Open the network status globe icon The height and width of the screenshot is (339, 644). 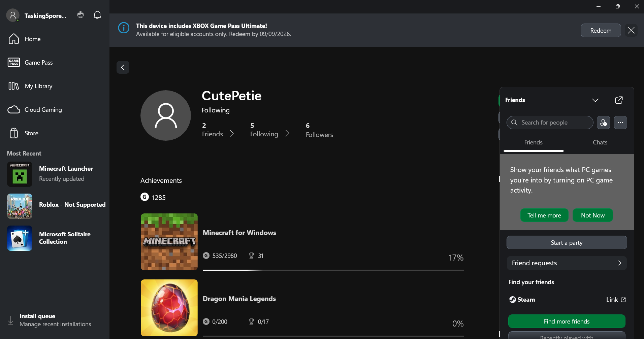pos(80,15)
